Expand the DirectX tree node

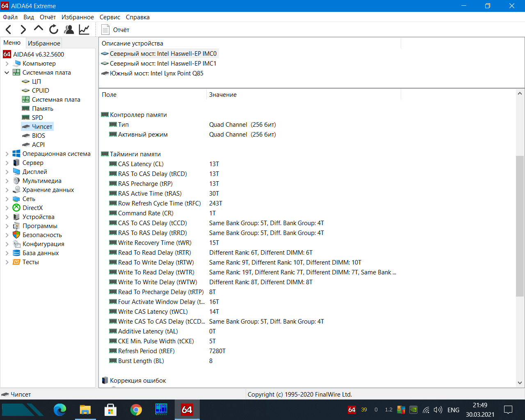click(7, 208)
